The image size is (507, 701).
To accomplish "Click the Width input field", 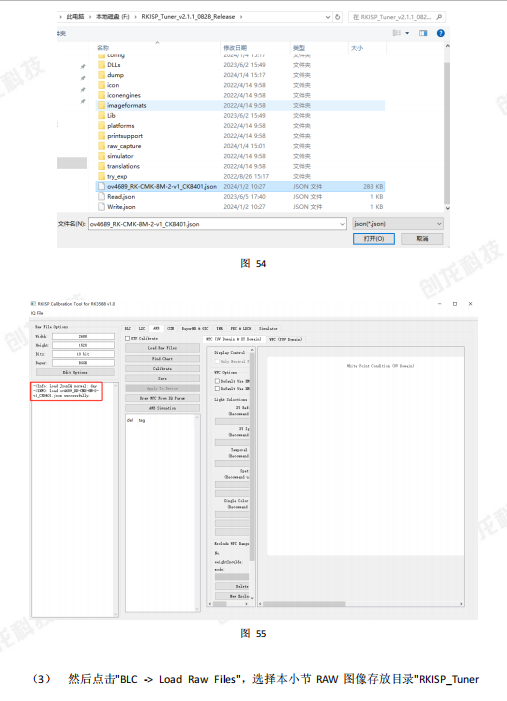I will 83,336.
